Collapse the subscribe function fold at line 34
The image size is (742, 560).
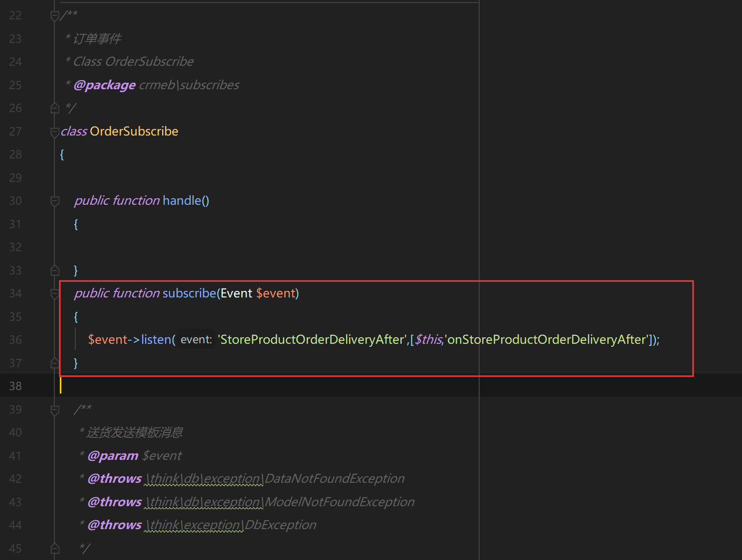pyautogui.click(x=55, y=293)
